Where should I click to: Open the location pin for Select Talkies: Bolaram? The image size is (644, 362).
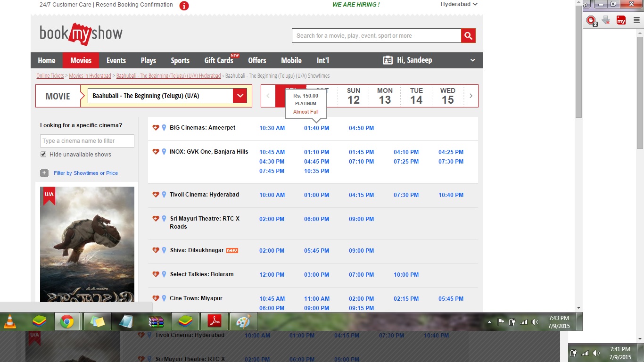pos(164,274)
